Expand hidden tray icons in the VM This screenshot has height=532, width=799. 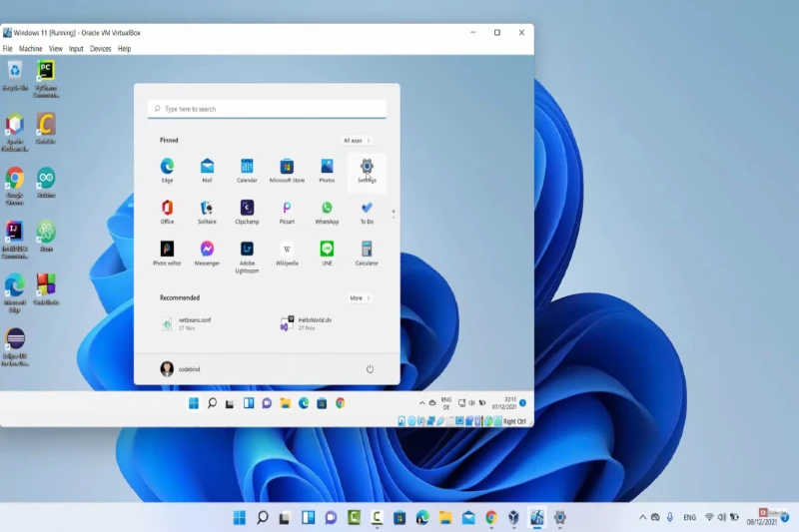(x=421, y=403)
